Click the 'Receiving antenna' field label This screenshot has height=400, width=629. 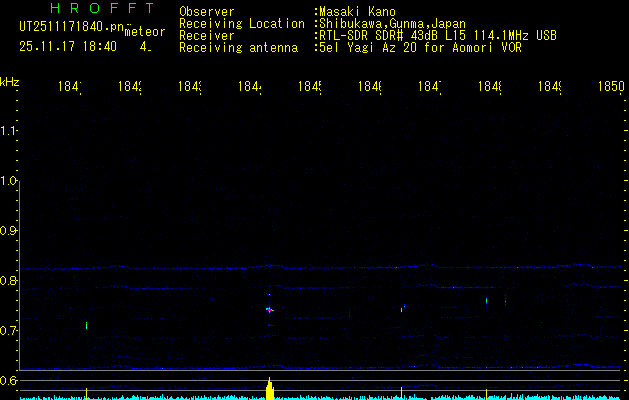pyautogui.click(x=238, y=48)
